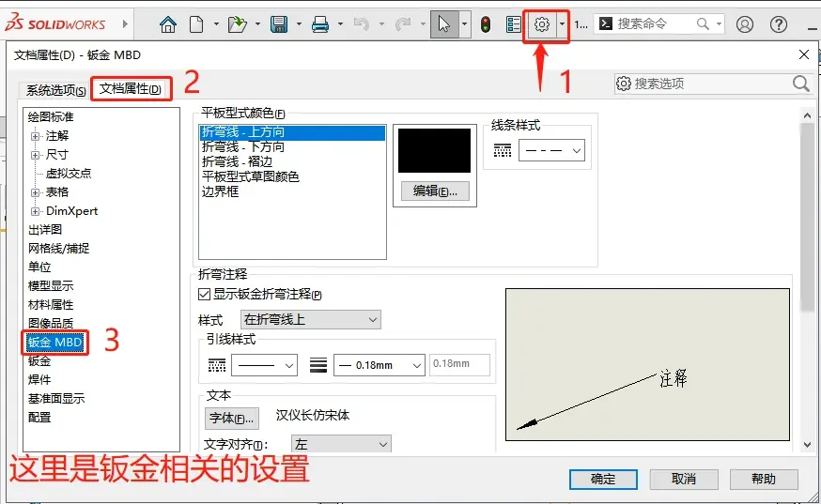Open the Options gear icon
The height and width of the screenshot is (504, 821).
(542, 24)
